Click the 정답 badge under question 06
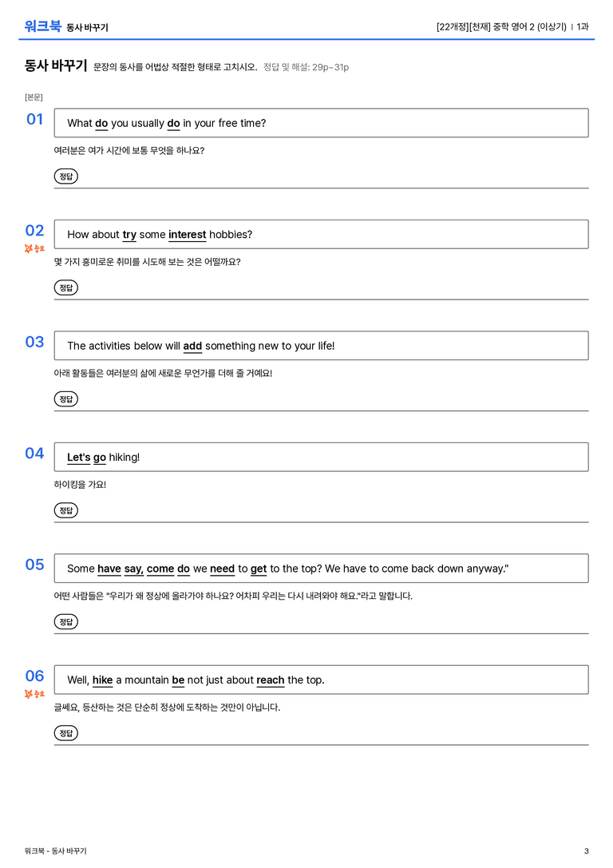This screenshot has height=868, width=613. (65, 732)
